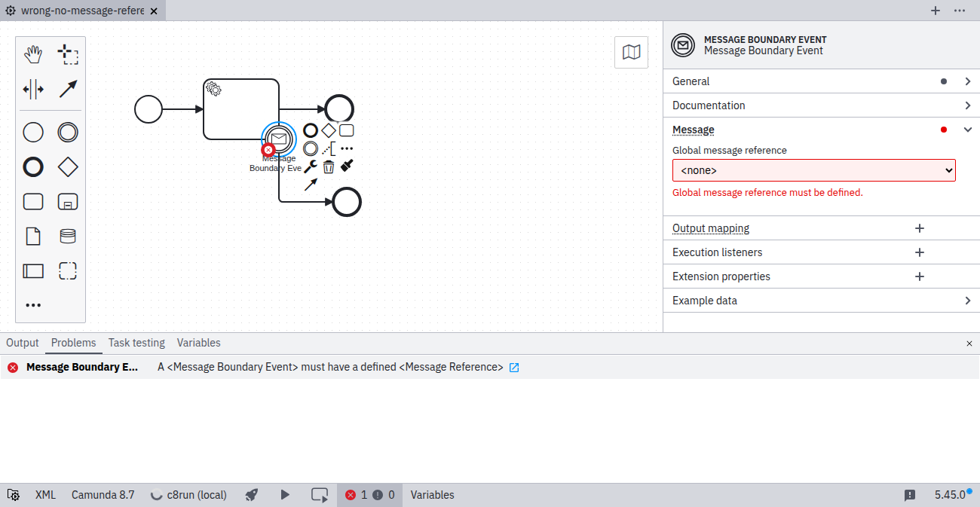The width and height of the screenshot is (980, 507).
Task: Create a gateway from the palette diamond
Action: coord(68,167)
